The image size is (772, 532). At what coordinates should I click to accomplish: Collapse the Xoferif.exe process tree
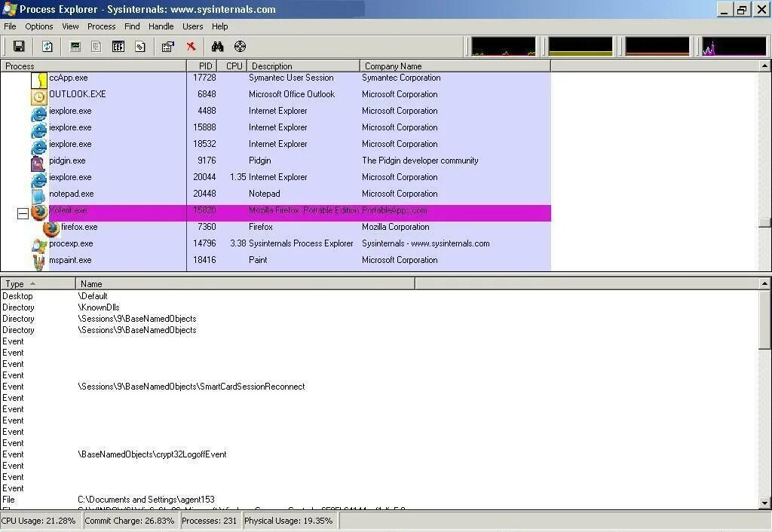coord(23,213)
